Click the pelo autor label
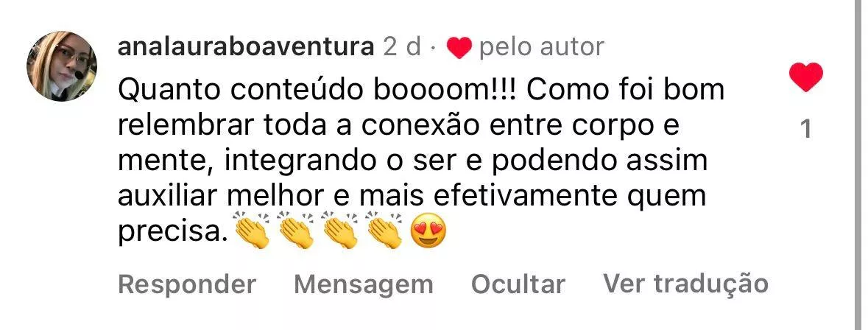 541,48
